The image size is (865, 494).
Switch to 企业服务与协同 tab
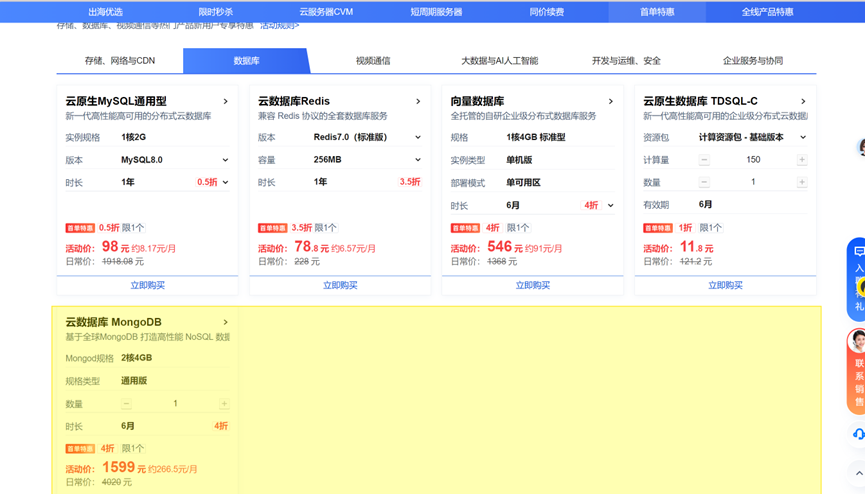753,61
